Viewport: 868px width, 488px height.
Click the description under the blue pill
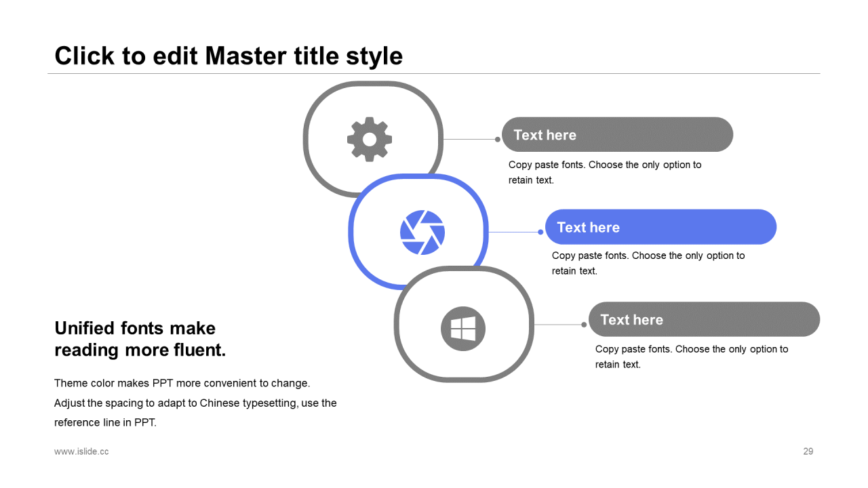(x=648, y=263)
